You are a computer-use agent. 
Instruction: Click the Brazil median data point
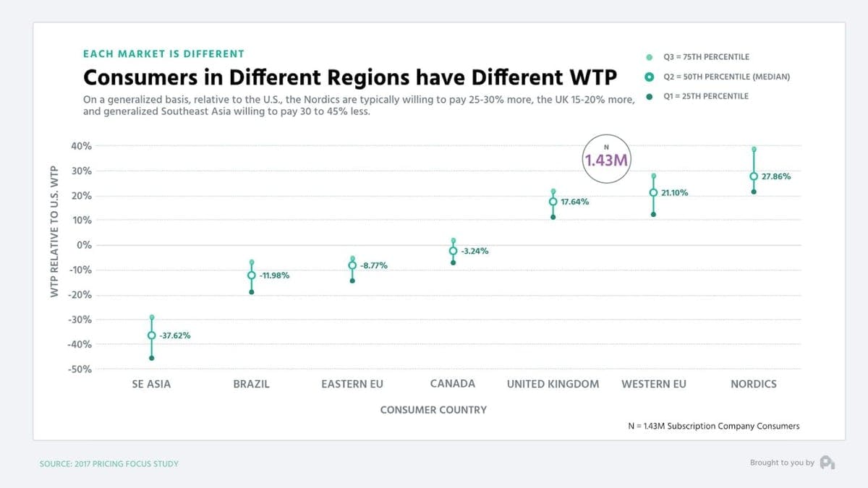tap(252, 275)
